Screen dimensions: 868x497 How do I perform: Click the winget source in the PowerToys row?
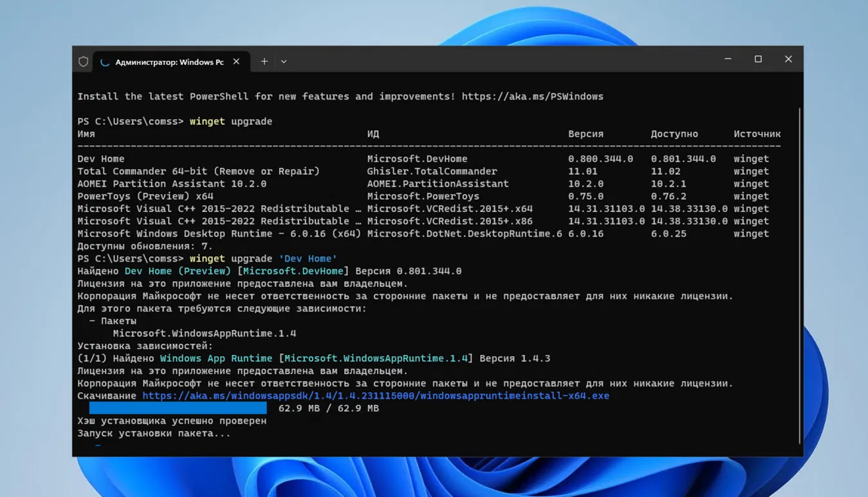tap(752, 197)
